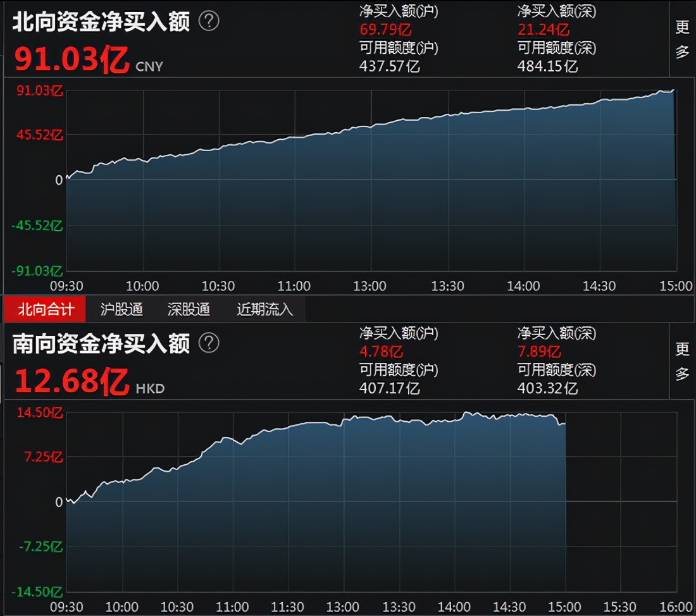Select the 21.24亿 Shenzhen net purchase value
Image resolution: width=696 pixels, height=616 pixels.
[x=544, y=29]
